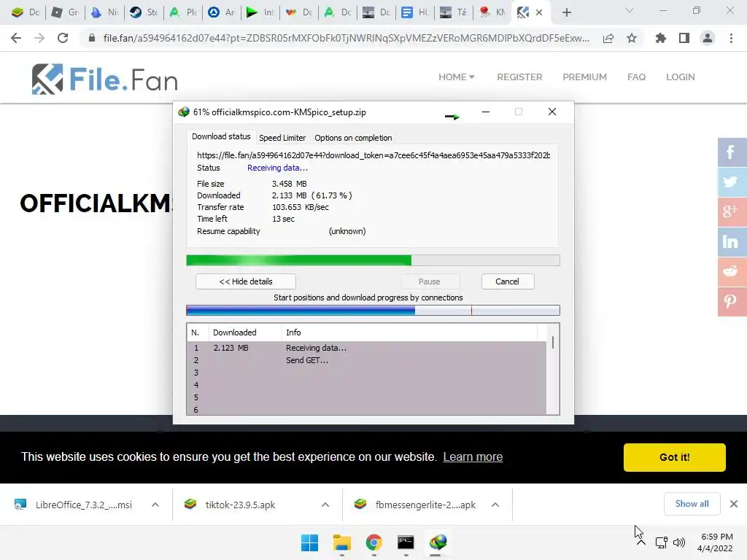
Task: Open Chrome tab search chevron
Action: click(x=630, y=10)
